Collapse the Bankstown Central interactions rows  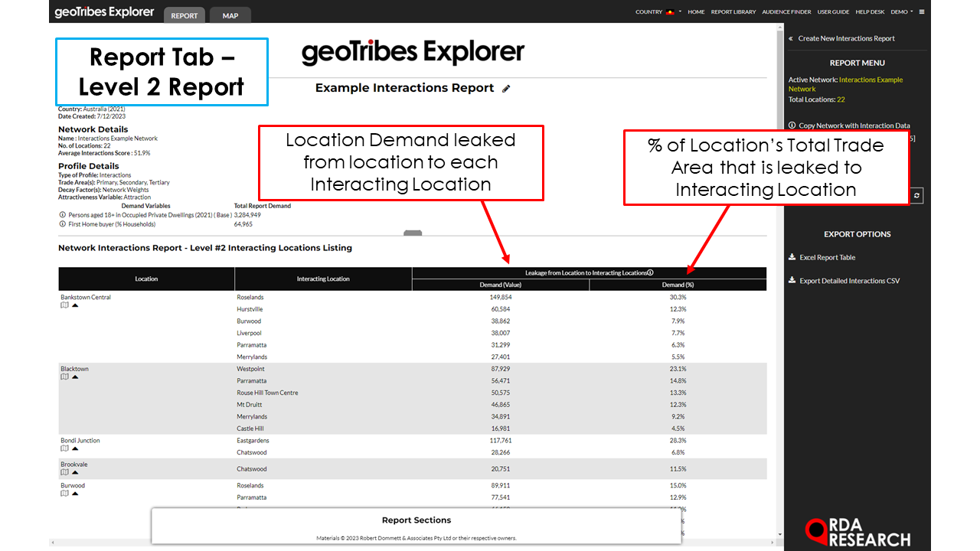click(x=75, y=305)
